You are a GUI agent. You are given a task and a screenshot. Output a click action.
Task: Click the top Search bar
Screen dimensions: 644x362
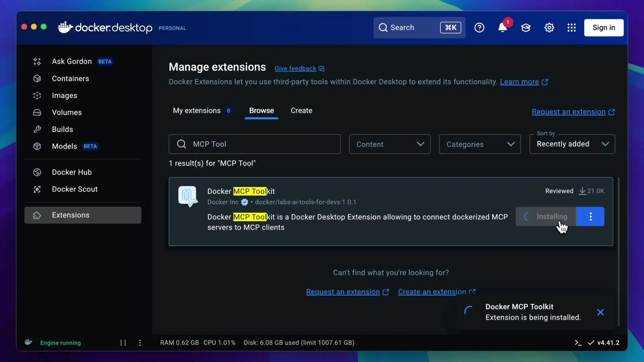(x=419, y=27)
